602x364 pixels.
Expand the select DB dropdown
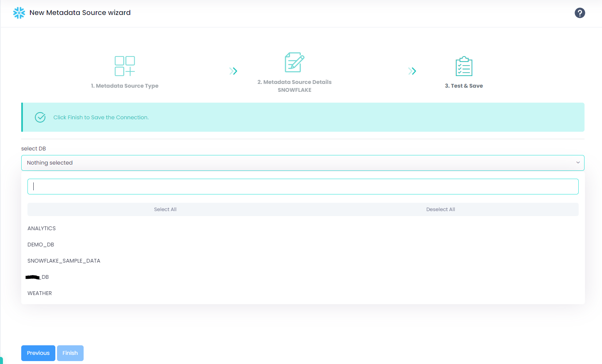point(302,163)
